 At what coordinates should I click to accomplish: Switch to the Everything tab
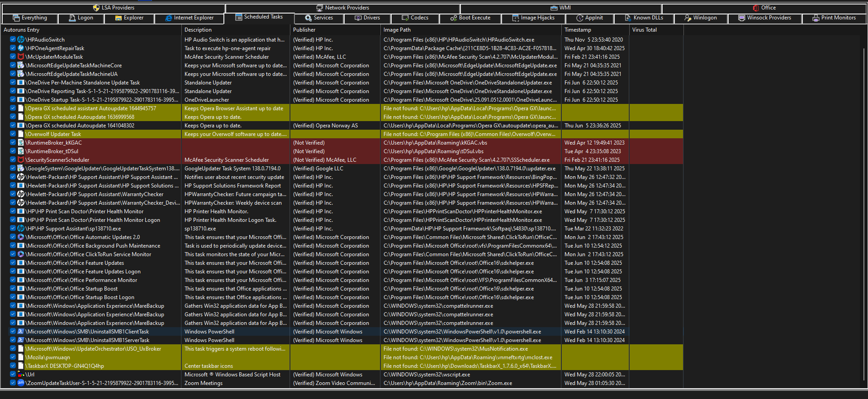pos(30,18)
